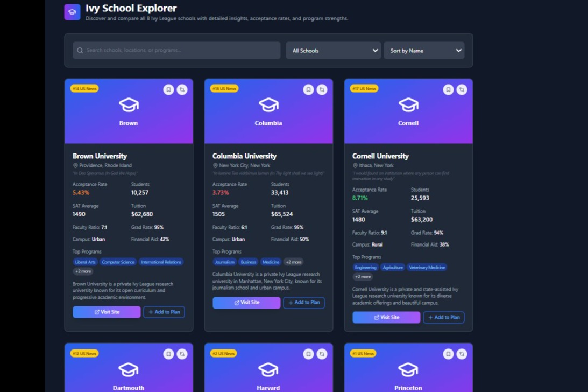Click the search magnifier icon
This screenshot has height=392, width=588.
pyautogui.click(x=80, y=50)
